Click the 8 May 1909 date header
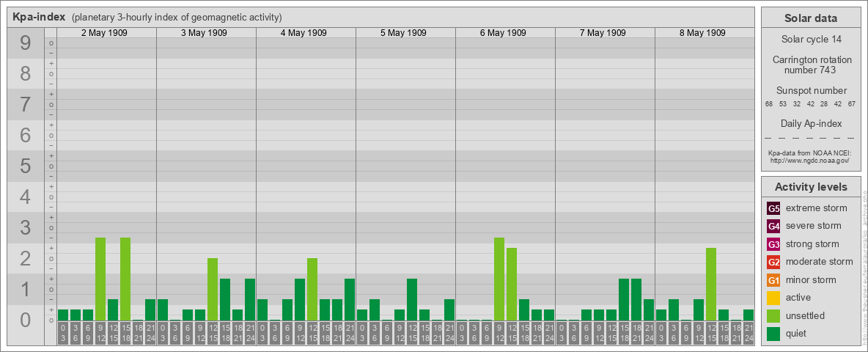868x352 pixels. point(702,33)
